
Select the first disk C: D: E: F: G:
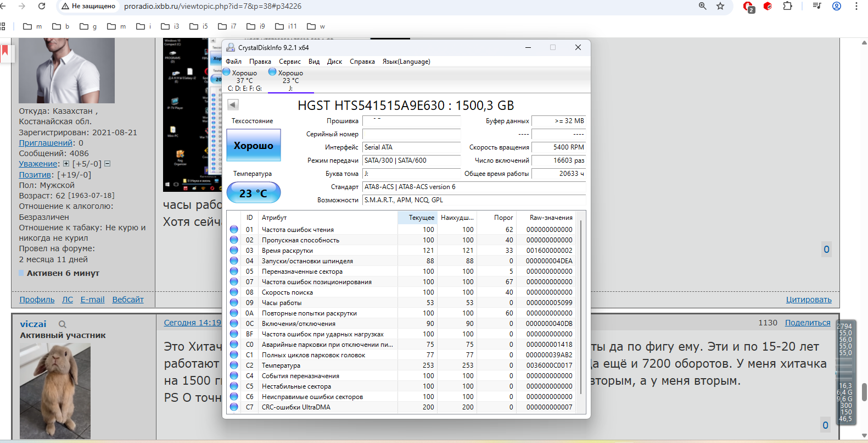(244, 80)
